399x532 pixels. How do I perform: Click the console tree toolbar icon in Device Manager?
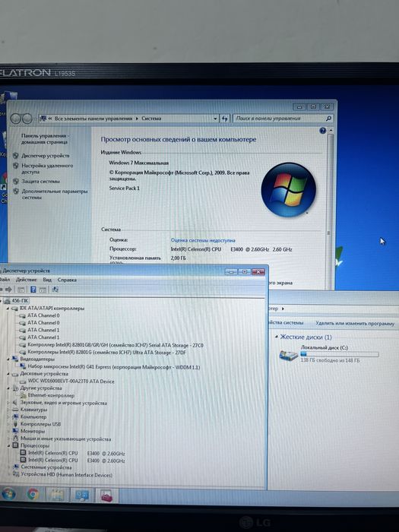pyautogui.click(x=21, y=290)
